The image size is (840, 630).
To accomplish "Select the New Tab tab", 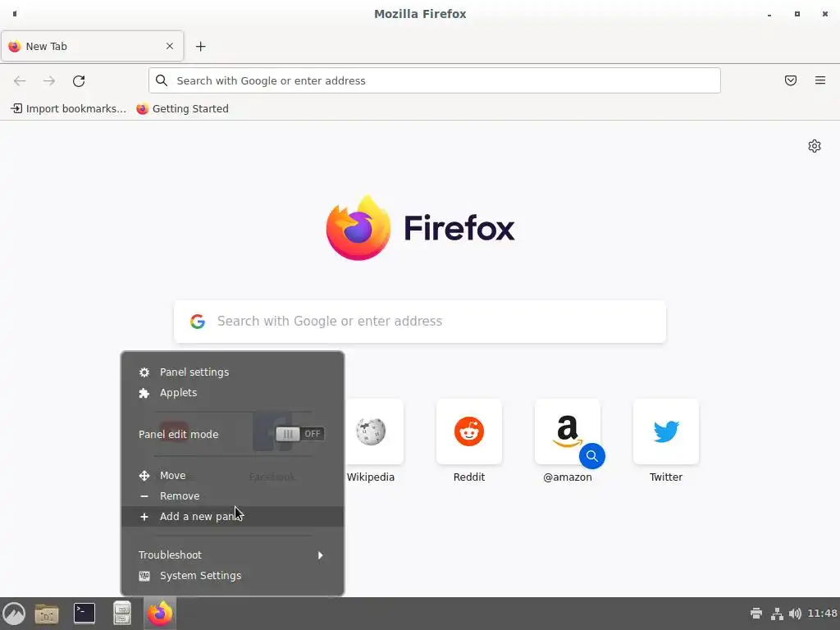I will point(92,46).
